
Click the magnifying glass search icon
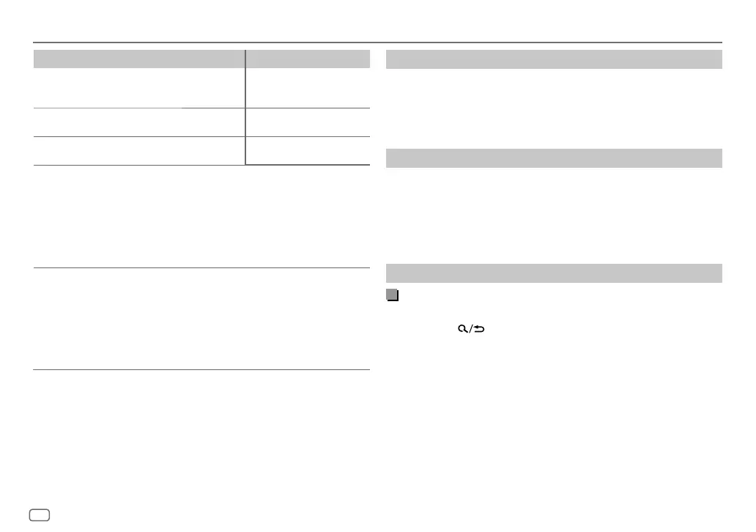pos(462,329)
